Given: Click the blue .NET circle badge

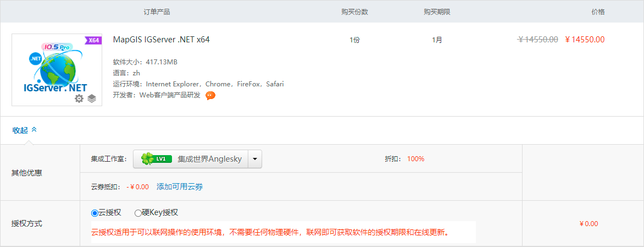Looking at the screenshot, I should pos(36,59).
